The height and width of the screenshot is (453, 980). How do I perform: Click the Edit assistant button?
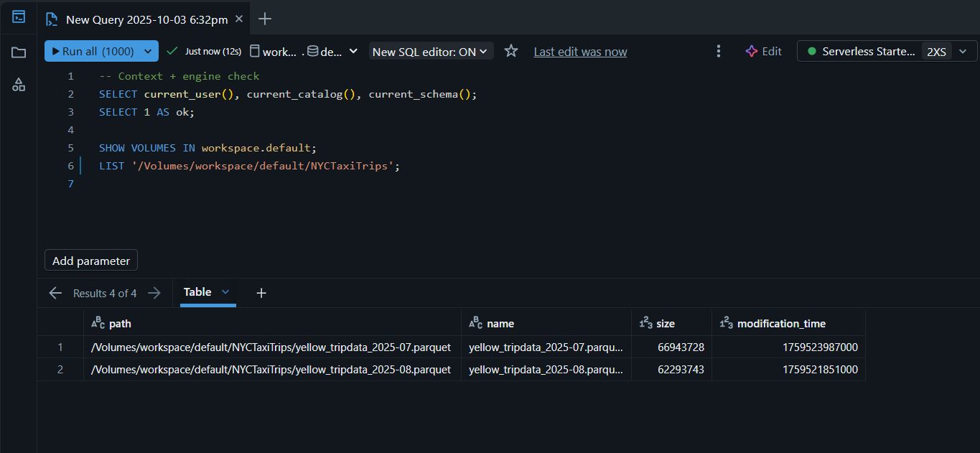pyautogui.click(x=764, y=51)
